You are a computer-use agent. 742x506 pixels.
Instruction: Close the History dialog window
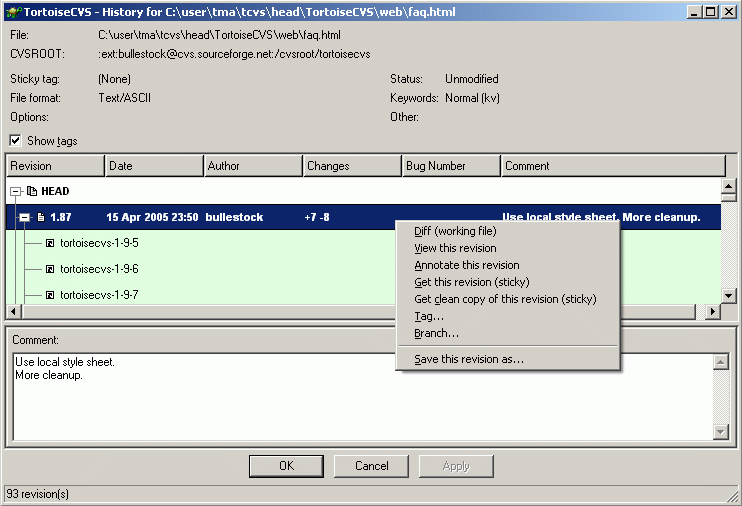(728, 12)
